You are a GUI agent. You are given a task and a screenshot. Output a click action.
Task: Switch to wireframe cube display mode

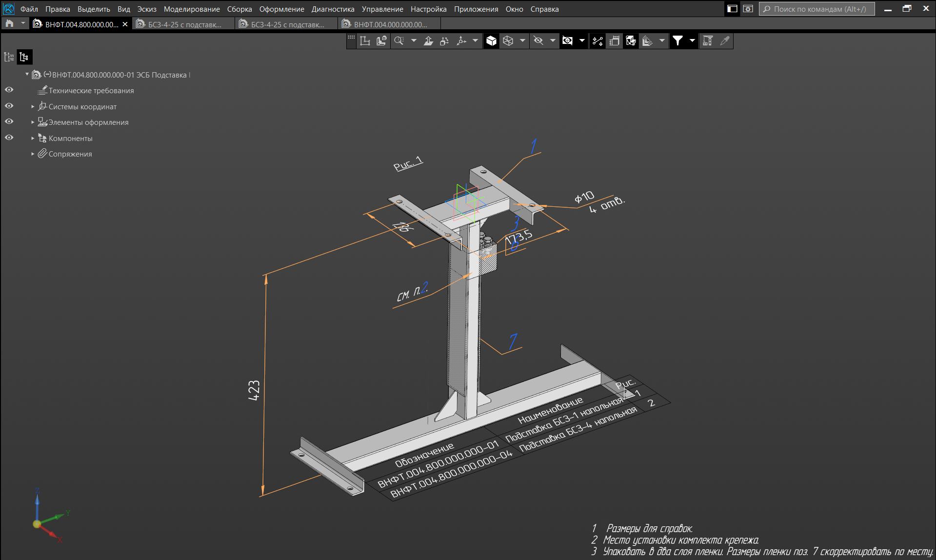pyautogui.click(x=508, y=41)
